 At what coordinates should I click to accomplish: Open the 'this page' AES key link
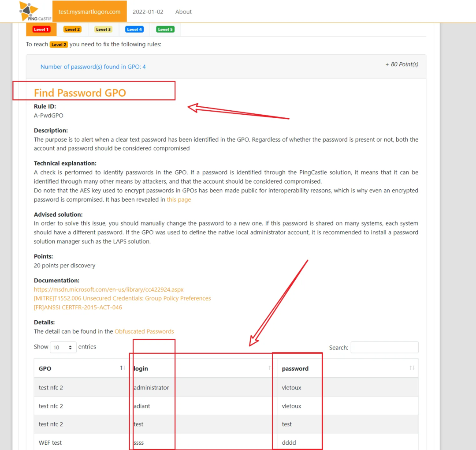(179, 199)
